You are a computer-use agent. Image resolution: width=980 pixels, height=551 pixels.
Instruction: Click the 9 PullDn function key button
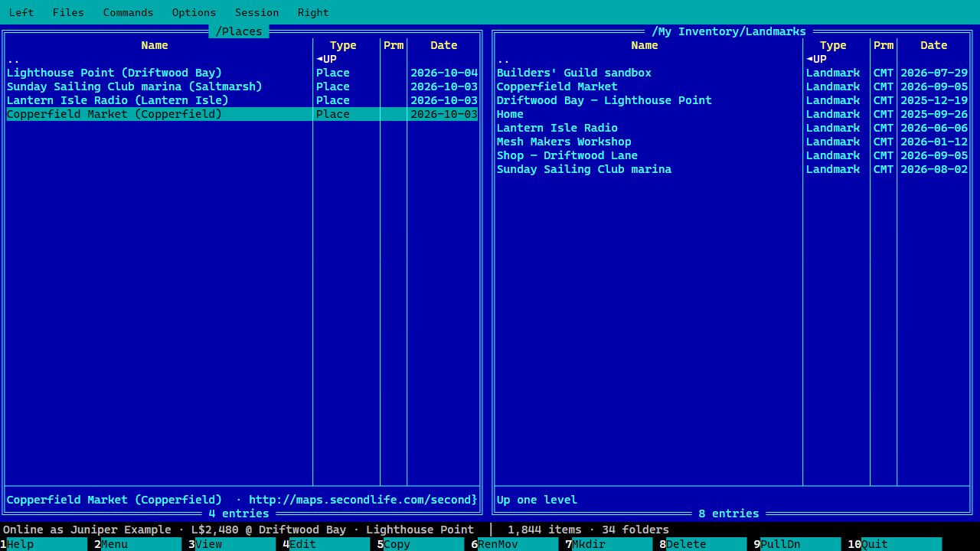tap(797, 544)
